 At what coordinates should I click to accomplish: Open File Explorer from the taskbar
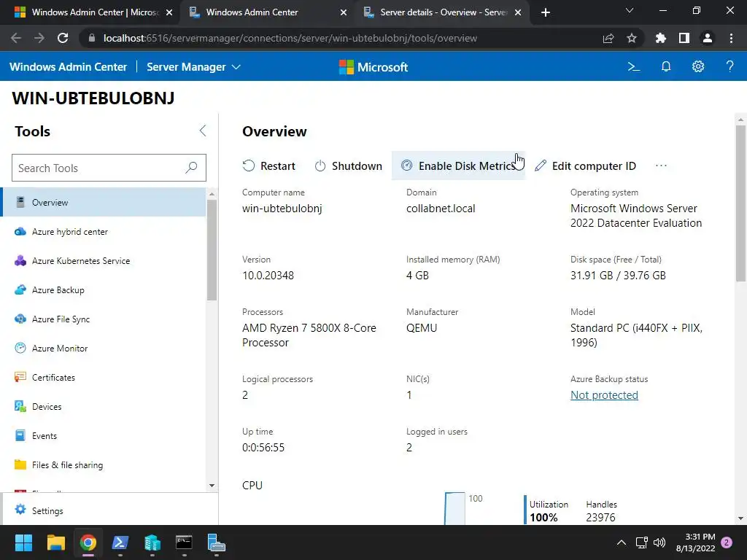coord(55,542)
